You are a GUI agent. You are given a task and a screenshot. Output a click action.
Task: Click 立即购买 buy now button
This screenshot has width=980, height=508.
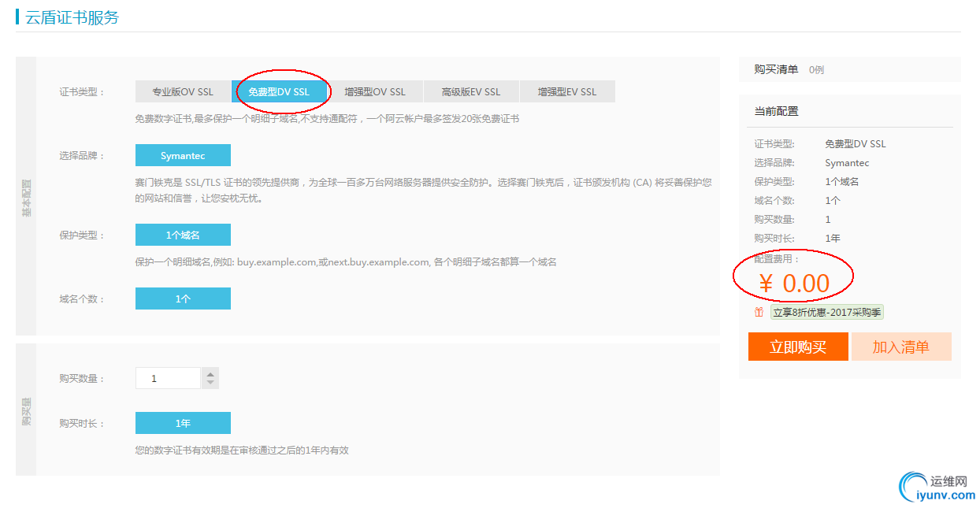pos(798,347)
